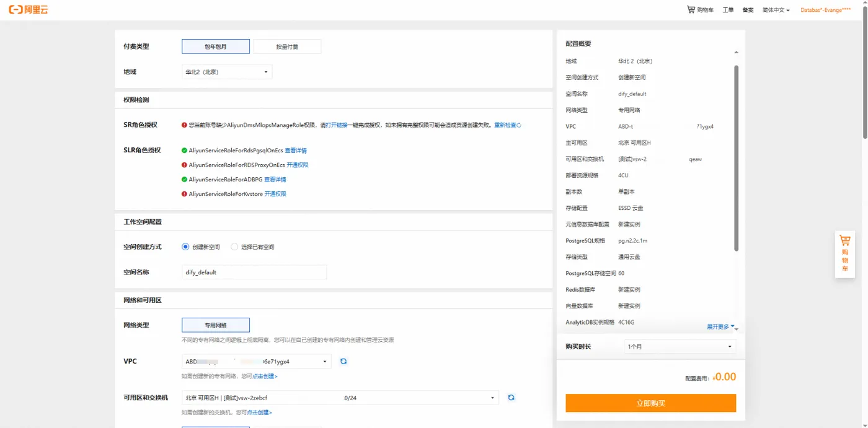Click scroll-up arrow in 配置概要 panel
The height and width of the screenshot is (428, 868).
coord(737,53)
